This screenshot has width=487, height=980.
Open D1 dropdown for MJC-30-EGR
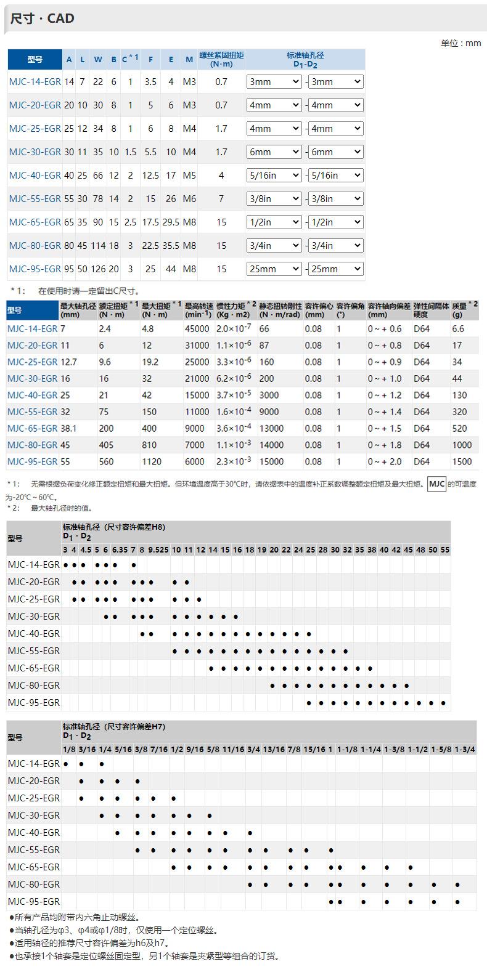[274, 152]
